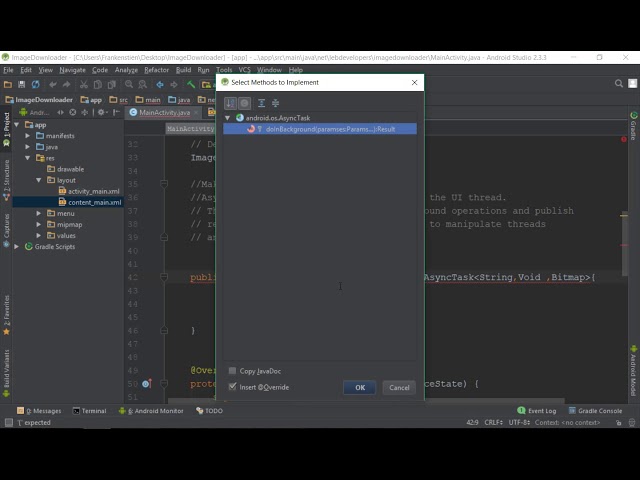Open the Messages tool window
This screenshot has height=480, width=640.
[x=39, y=411]
